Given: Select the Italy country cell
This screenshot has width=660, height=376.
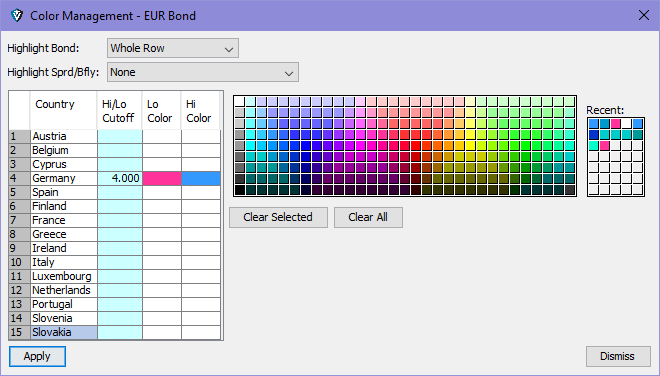Looking at the screenshot, I should tap(64, 262).
